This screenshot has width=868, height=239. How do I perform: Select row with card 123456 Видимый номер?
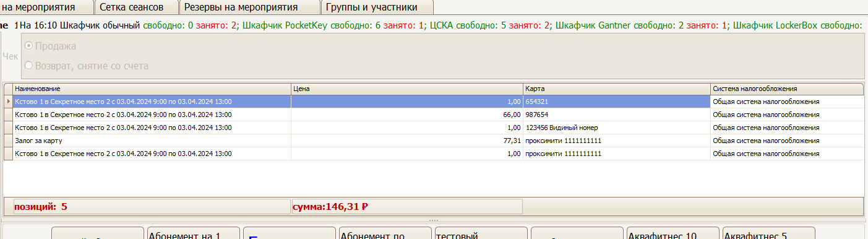click(x=434, y=128)
